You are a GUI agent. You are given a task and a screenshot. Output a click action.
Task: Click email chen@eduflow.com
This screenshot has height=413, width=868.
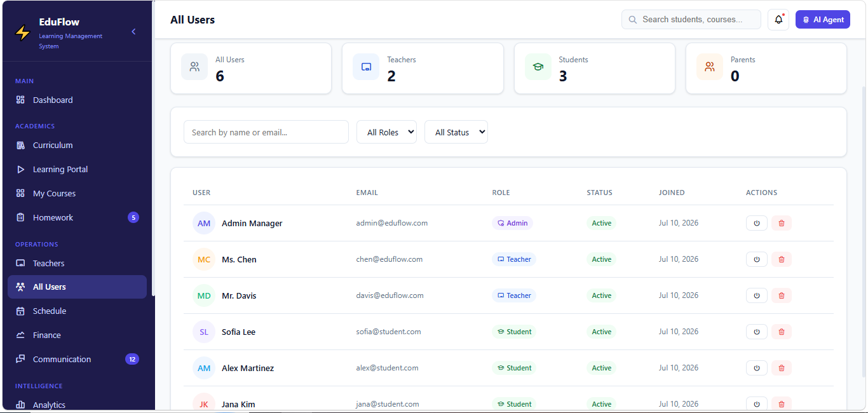coord(390,259)
